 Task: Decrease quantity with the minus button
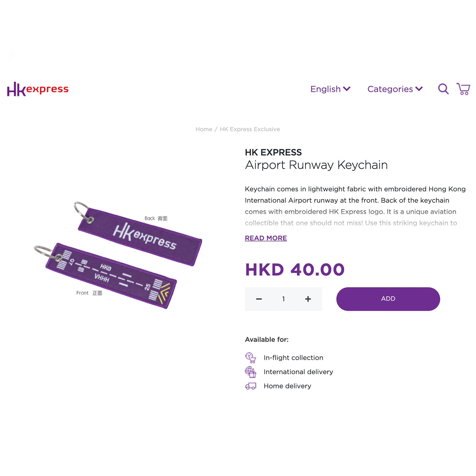pyautogui.click(x=259, y=299)
